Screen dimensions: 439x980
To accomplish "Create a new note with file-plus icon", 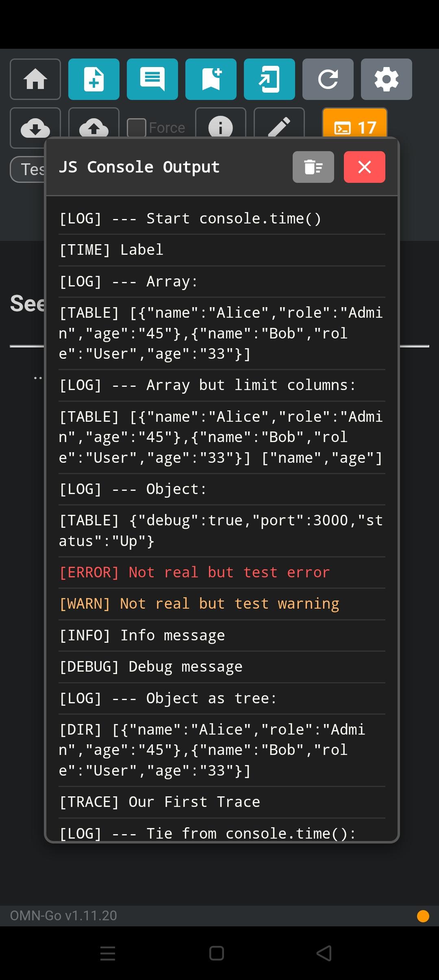I will tap(94, 79).
